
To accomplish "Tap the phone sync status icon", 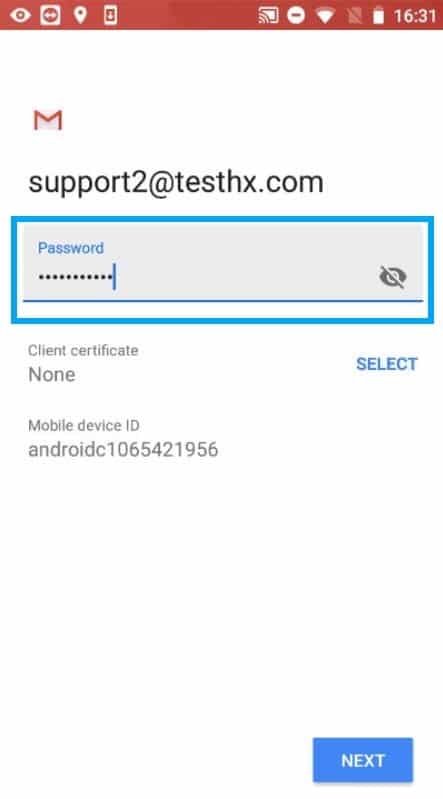I will click(110, 15).
